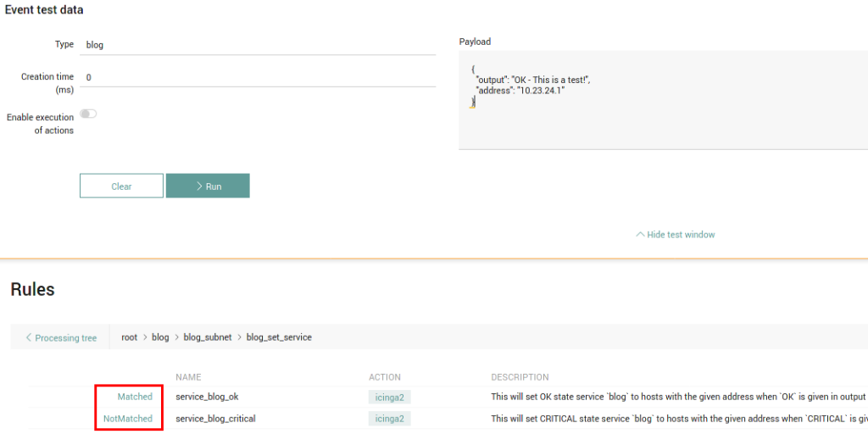Open the service_blog_critical rule
The image size is (868, 434).
click(x=215, y=418)
